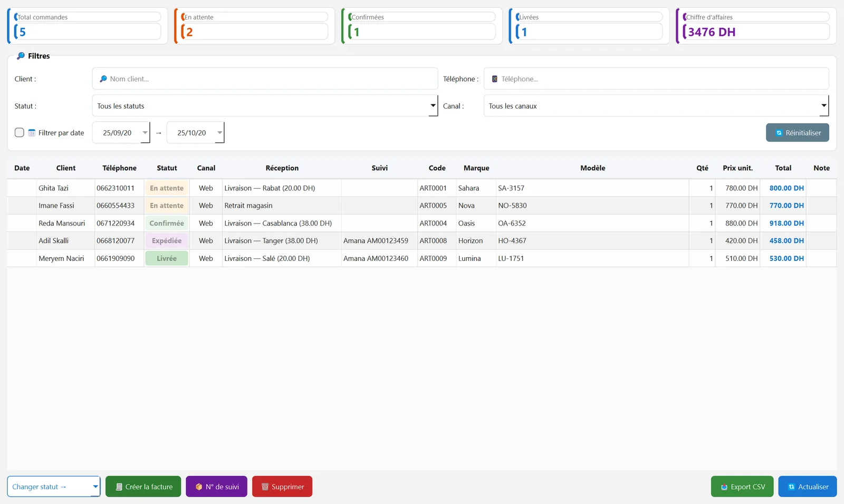Click the Total commandes stat card

pyautogui.click(x=87, y=26)
